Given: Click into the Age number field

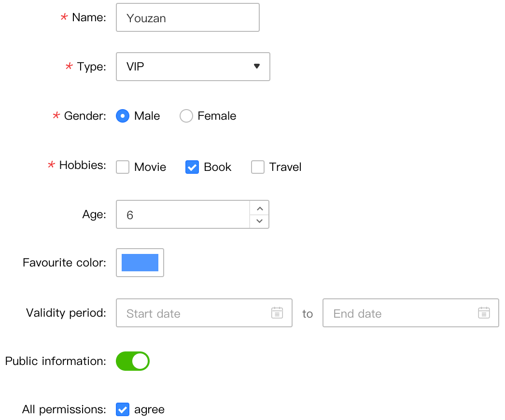Looking at the screenshot, I should tap(183, 214).
